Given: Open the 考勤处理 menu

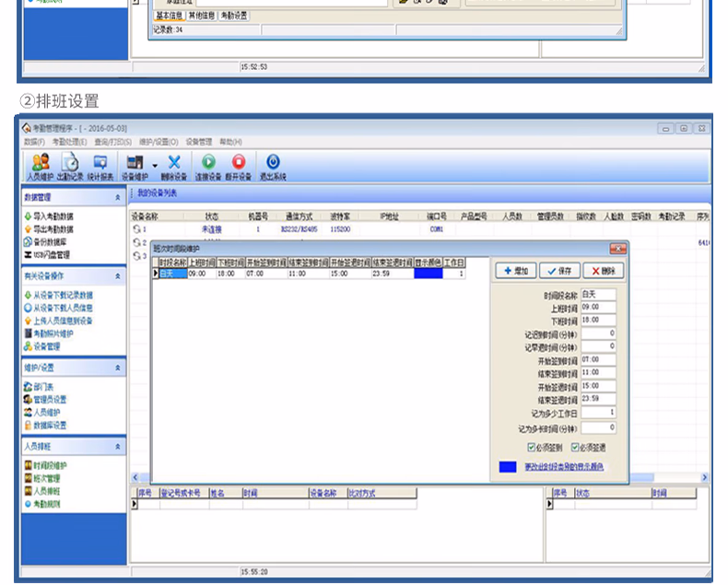Looking at the screenshot, I should coord(69,142).
